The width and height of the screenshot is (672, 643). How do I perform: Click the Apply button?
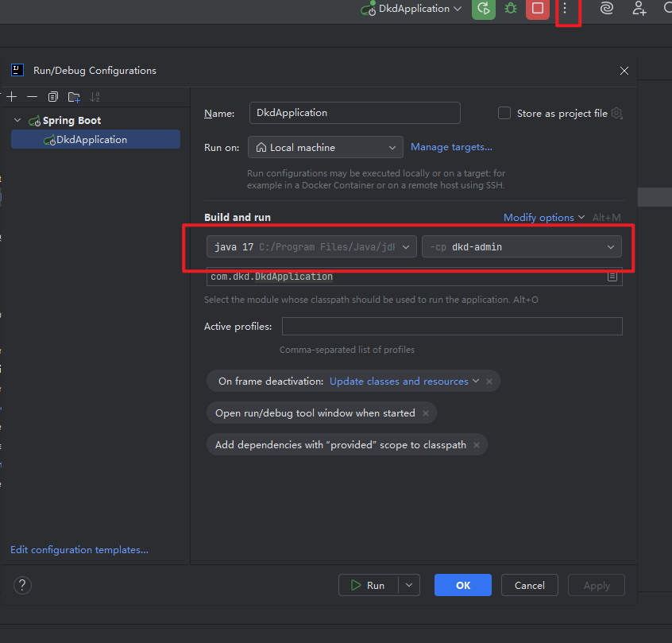tap(597, 585)
